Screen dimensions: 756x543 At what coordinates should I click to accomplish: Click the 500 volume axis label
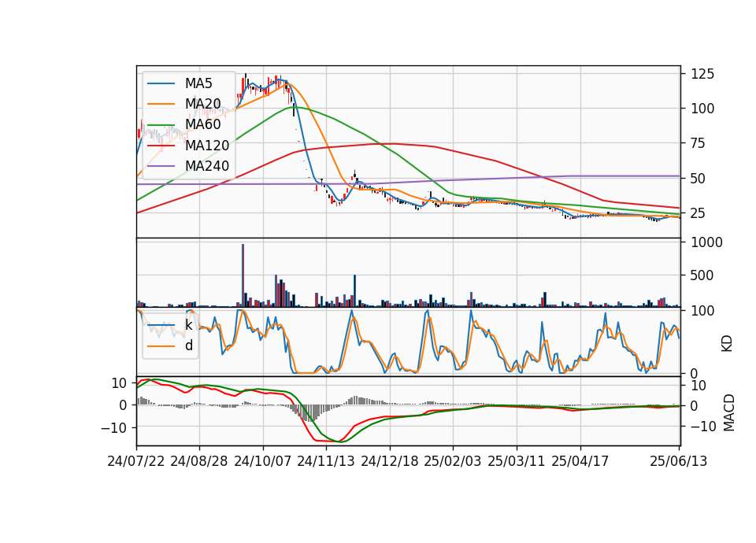(x=702, y=275)
